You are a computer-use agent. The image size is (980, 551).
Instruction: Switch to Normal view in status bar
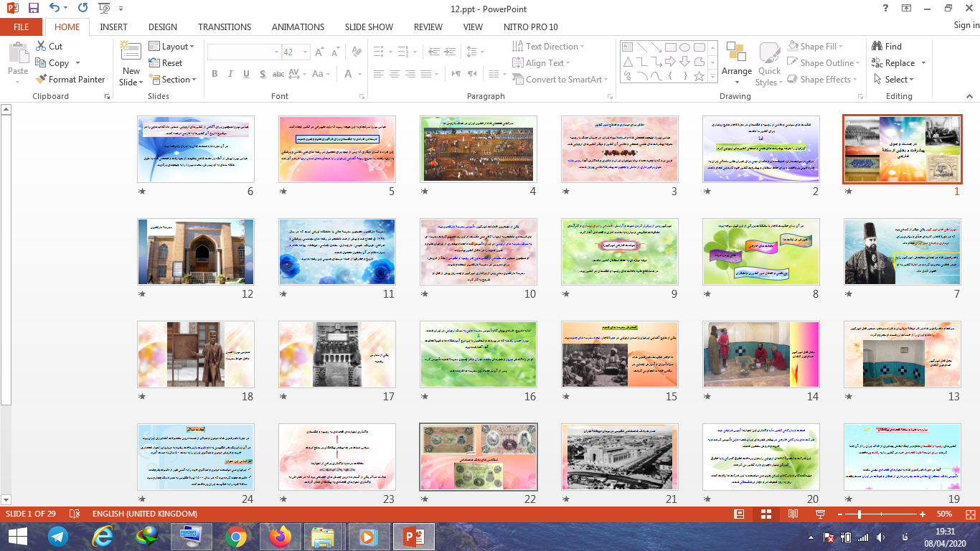[x=739, y=514]
